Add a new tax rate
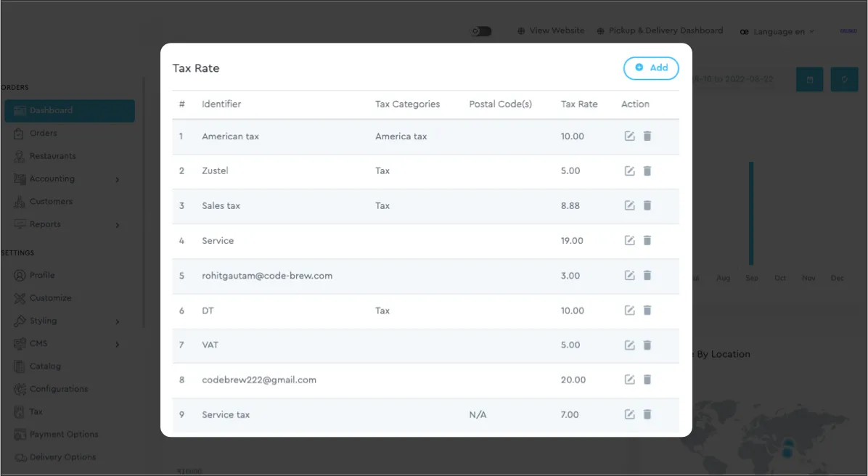This screenshot has width=868, height=476. (651, 68)
